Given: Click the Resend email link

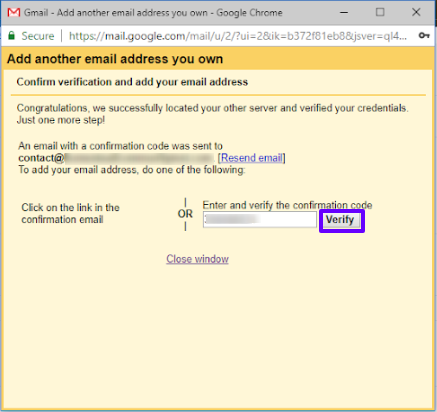Looking at the screenshot, I should click(x=252, y=158).
